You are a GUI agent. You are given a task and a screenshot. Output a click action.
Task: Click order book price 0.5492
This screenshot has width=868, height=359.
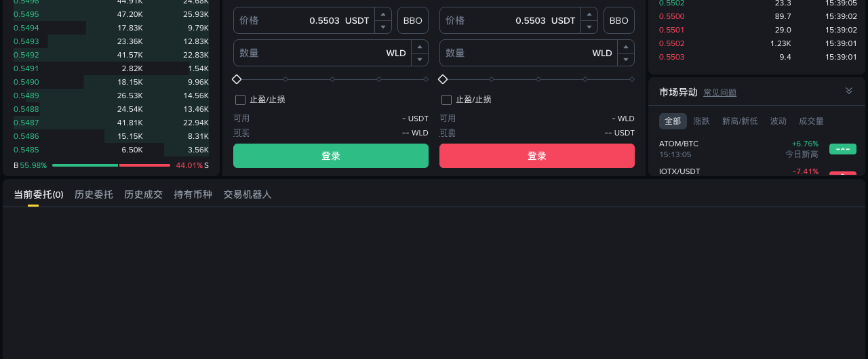pos(26,55)
